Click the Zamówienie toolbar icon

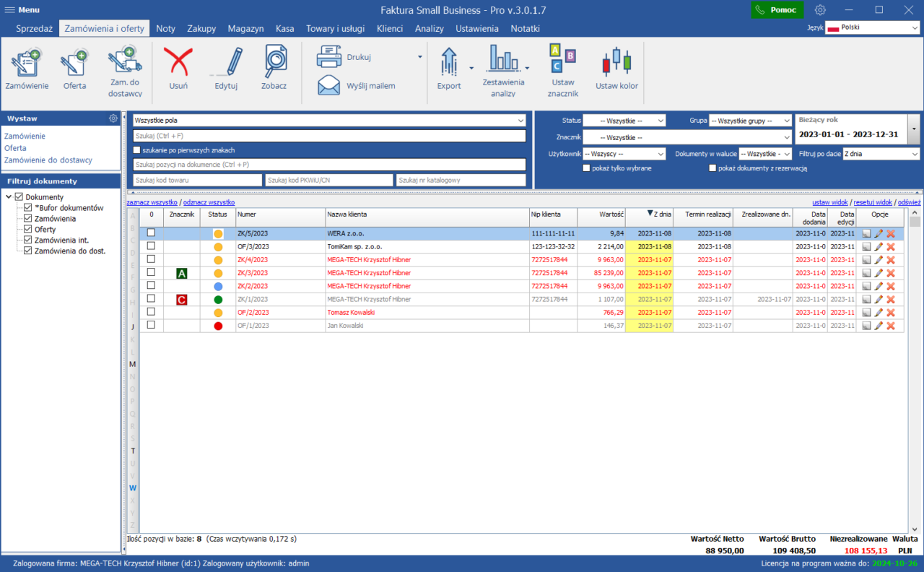pyautogui.click(x=27, y=64)
